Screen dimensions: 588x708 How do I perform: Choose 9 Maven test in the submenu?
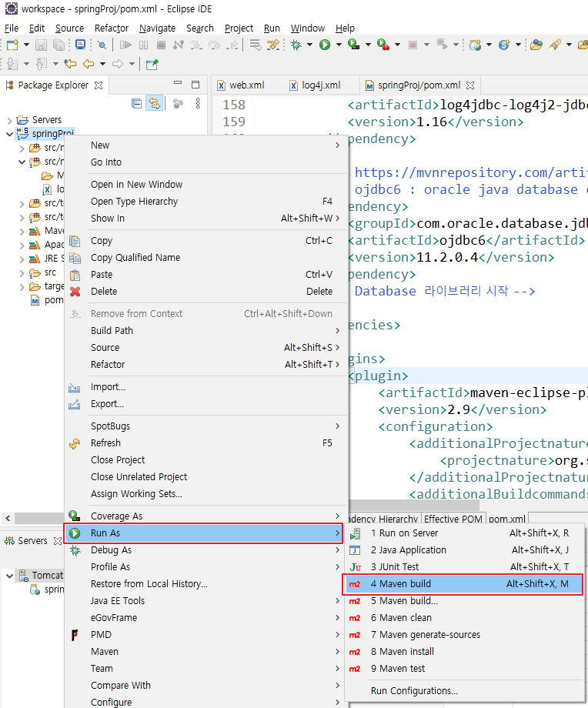[x=464, y=669]
